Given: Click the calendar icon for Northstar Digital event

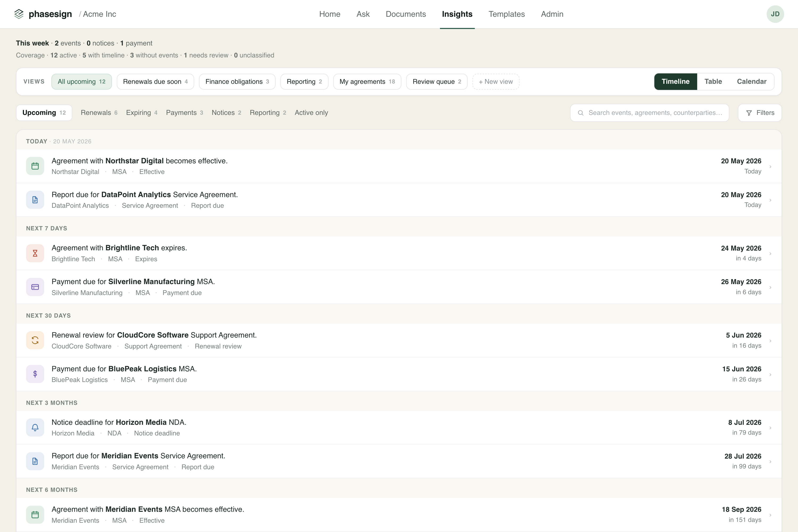Looking at the screenshot, I should pyautogui.click(x=35, y=166).
